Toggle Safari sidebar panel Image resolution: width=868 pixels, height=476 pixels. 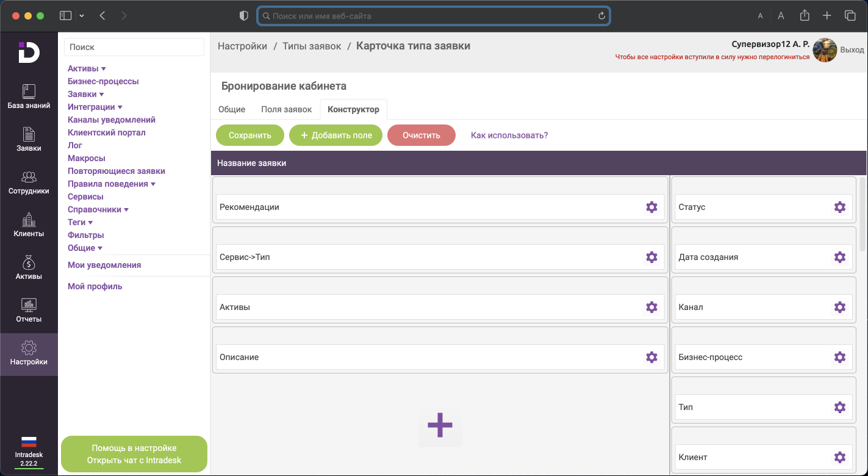pyautogui.click(x=65, y=16)
